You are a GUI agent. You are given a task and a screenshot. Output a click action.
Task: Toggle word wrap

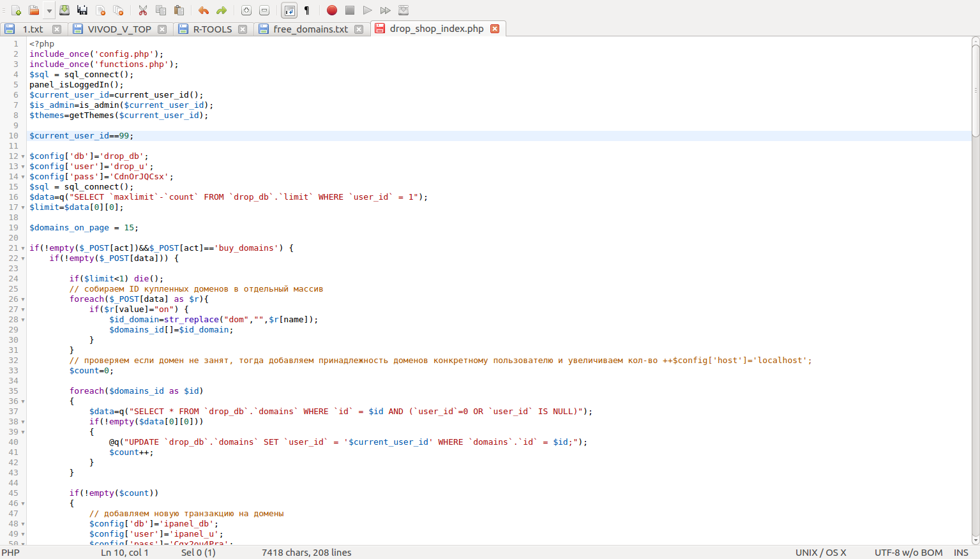click(x=289, y=10)
